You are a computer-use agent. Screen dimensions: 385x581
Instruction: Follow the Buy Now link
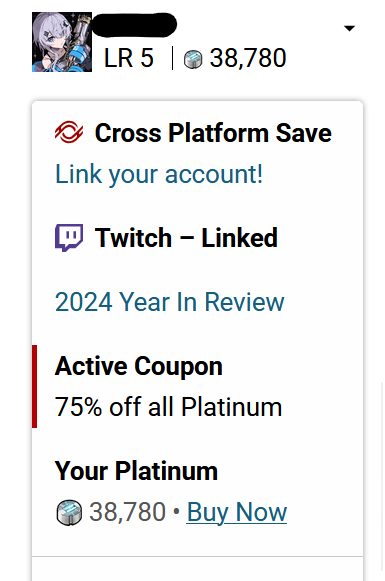coord(237,512)
